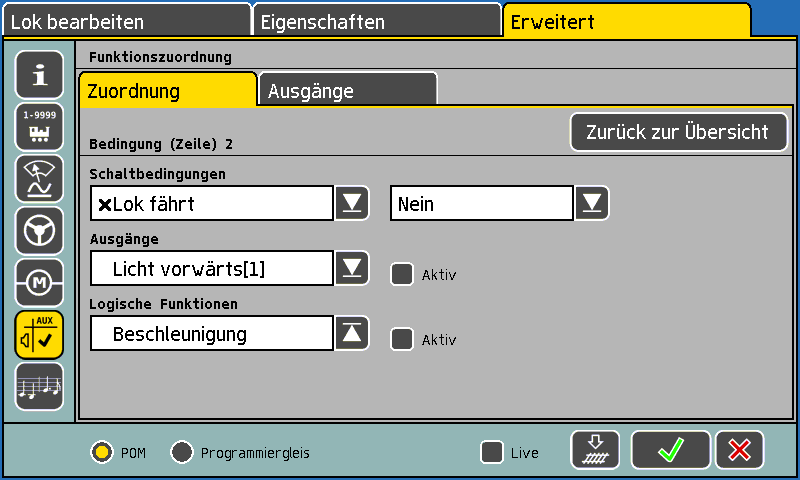Cancel with the red X button
This screenshot has width=800, height=480.
click(x=740, y=450)
